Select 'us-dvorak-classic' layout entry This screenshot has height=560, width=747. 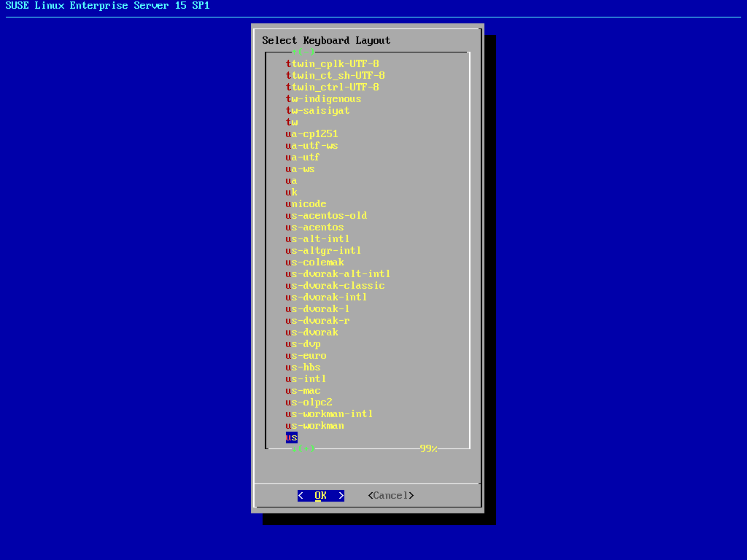tap(336, 286)
